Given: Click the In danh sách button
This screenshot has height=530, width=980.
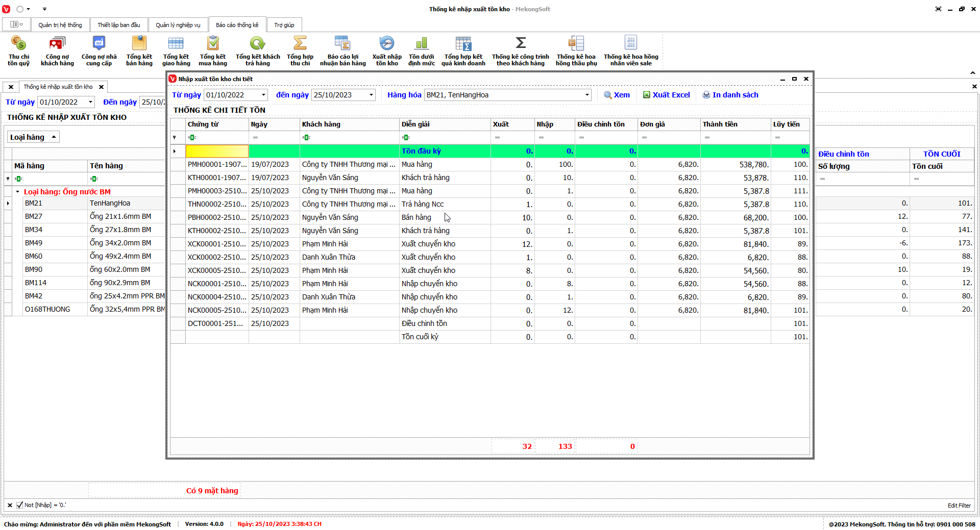Looking at the screenshot, I should point(730,95).
